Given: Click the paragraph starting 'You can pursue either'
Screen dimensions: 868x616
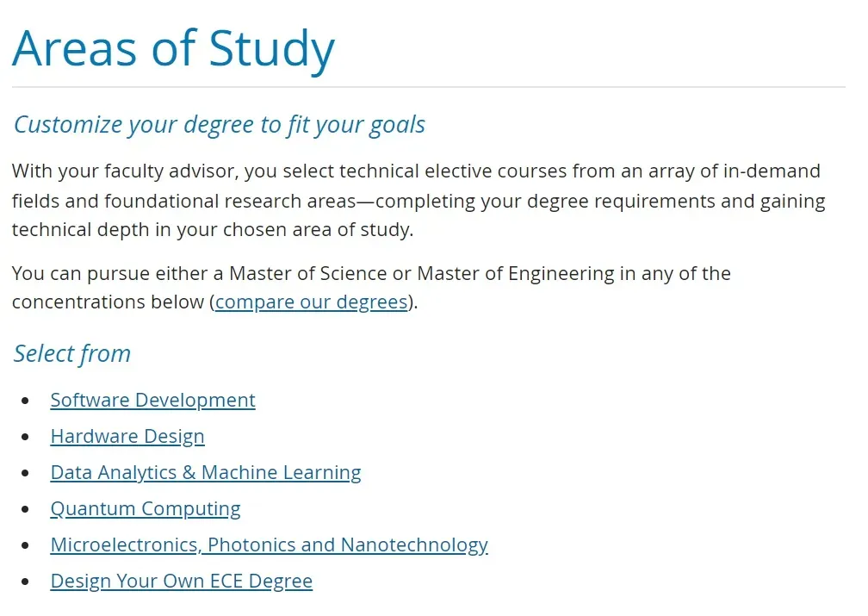Looking at the screenshot, I should [370, 274].
